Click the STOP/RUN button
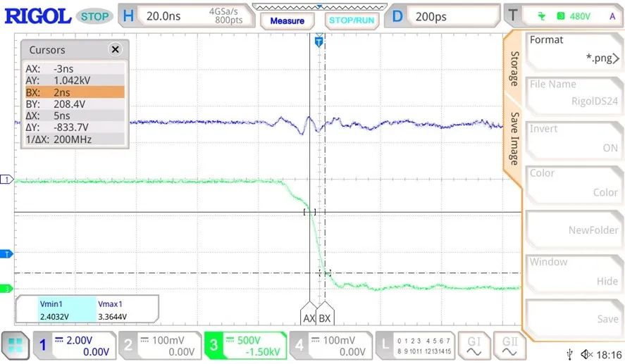The image size is (625, 364). (x=352, y=20)
